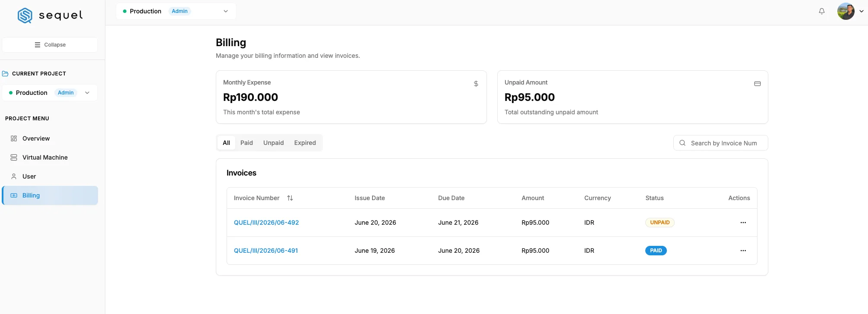Open invoice QUEL/III/2026/06-492 link
This screenshot has width=868, height=314.
coord(266,223)
